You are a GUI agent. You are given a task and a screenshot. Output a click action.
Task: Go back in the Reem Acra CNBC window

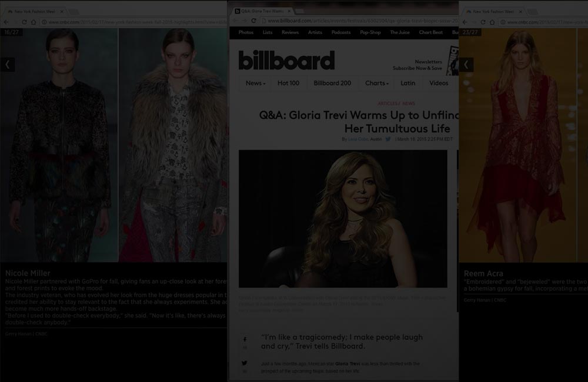point(465,22)
